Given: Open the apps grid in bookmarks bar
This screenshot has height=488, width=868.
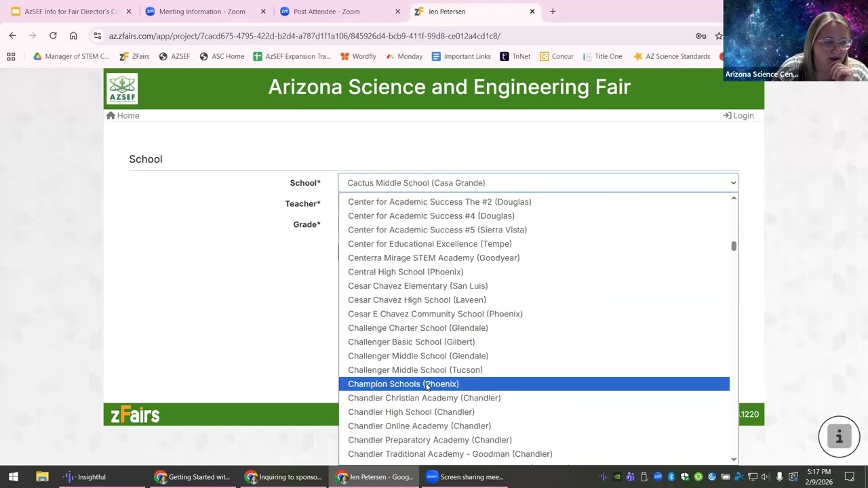Looking at the screenshot, I should coord(11,57).
